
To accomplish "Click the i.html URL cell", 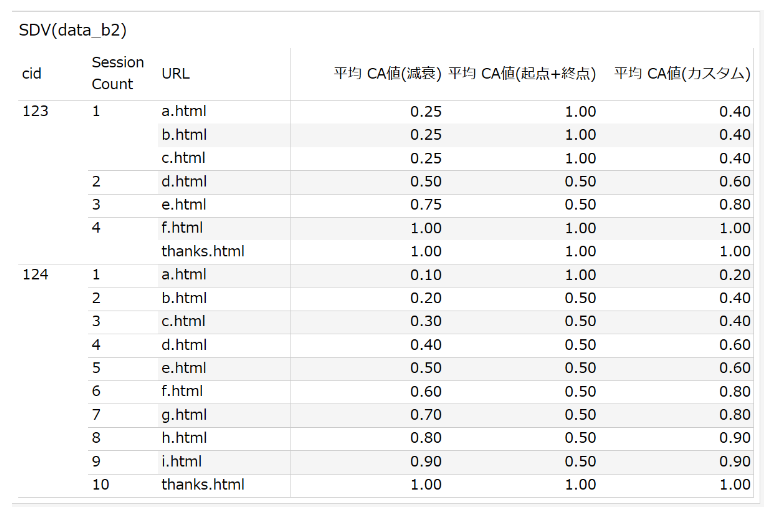I will (181, 461).
